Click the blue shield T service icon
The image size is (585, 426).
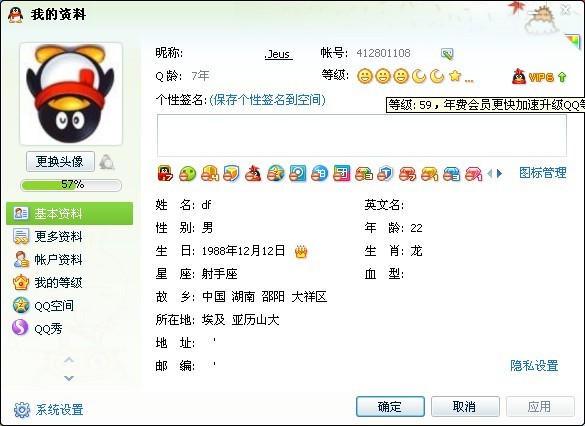tap(385, 174)
